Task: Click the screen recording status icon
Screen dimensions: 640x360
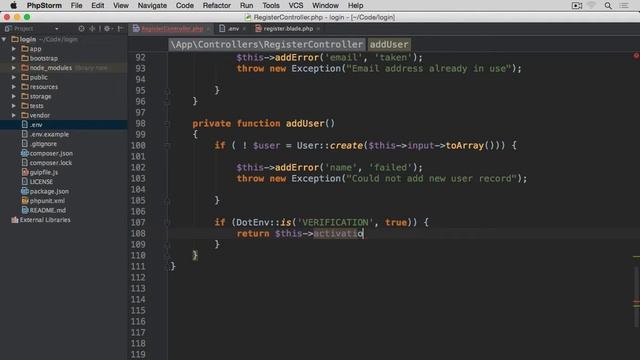Action: click(x=577, y=5)
